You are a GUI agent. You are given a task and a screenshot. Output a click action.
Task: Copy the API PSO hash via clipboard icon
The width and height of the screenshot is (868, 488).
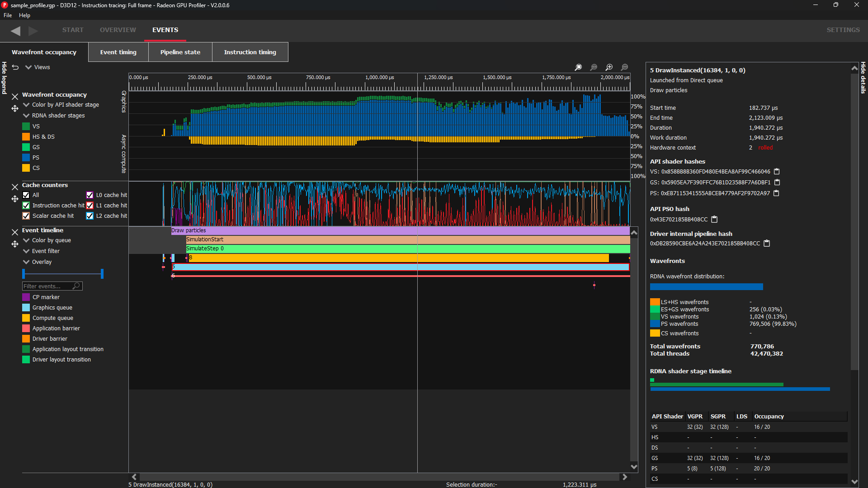[x=714, y=219]
